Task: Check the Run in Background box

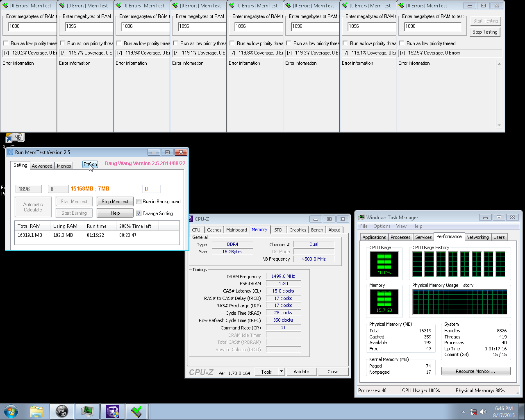Action: tap(139, 202)
